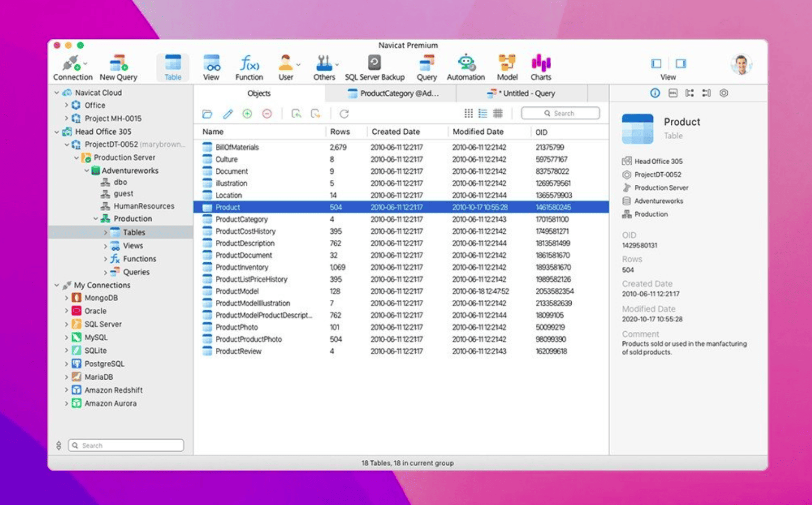Image resolution: width=812 pixels, height=505 pixels.
Task: Click the design table pencil icon
Action: tap(228, 114)
